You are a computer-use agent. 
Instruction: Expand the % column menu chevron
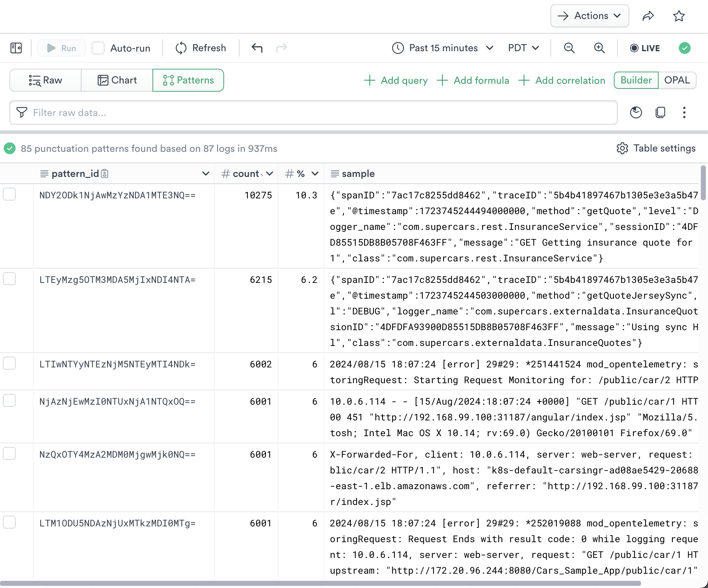pyautogui.click(x=315, y=174)
